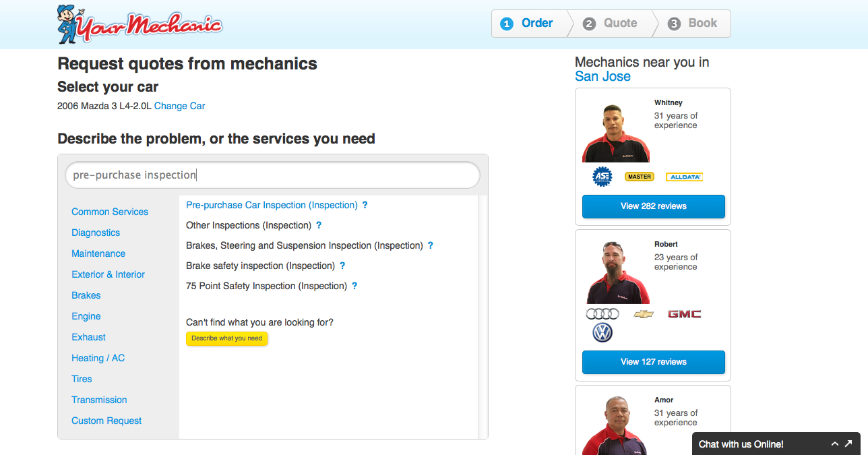Viewport: 868px width, 455px height.
Task: Go to step 3 Book
Action: click(693, 24)
